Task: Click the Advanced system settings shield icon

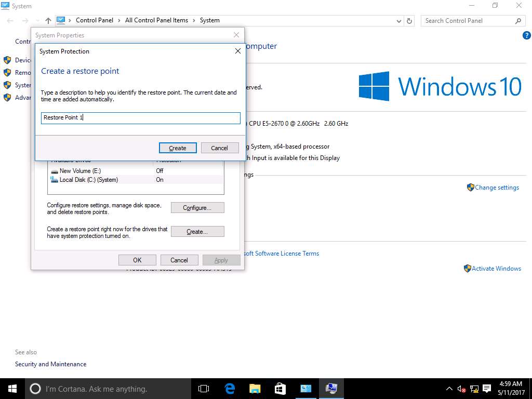Action: pyautogui.click(x=7, y=98)
